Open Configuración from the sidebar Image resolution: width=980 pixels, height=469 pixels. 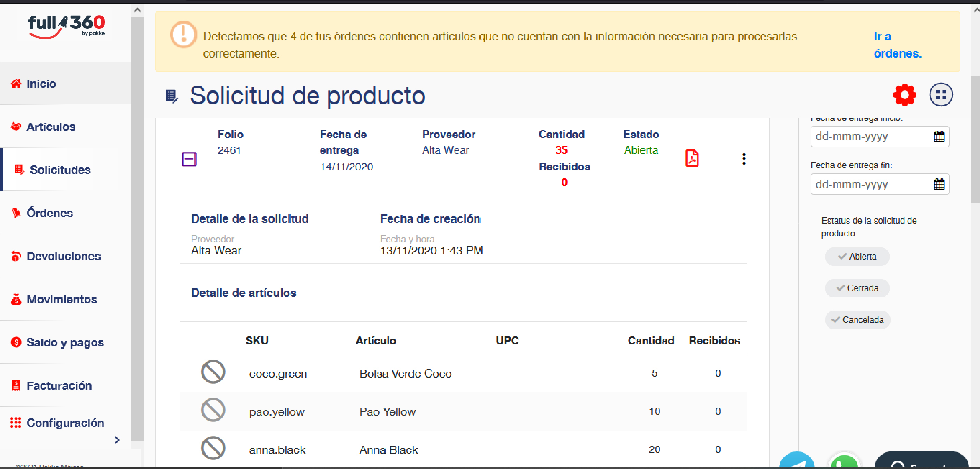coord(65,423)
